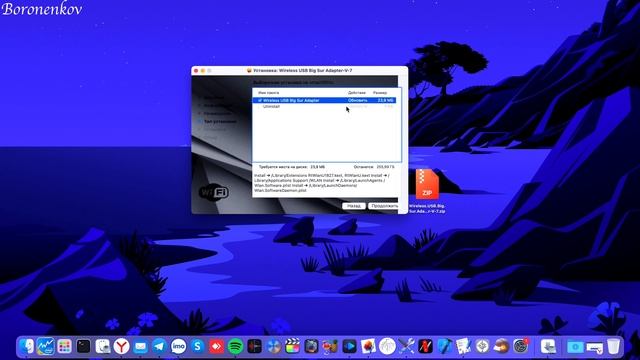This screenshot has height=360, width=640.
Task: Close the installer window with red button
Action: click(196, 71)
